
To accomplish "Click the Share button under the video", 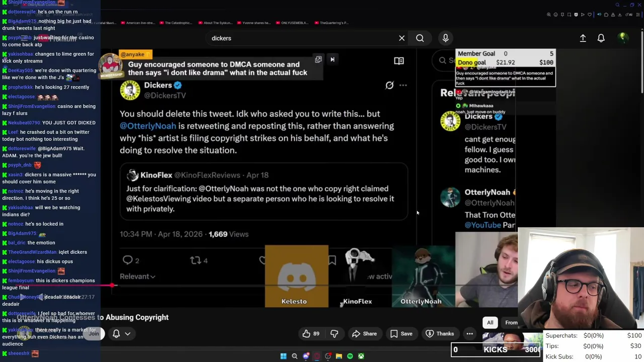I will tap(364, 333).
